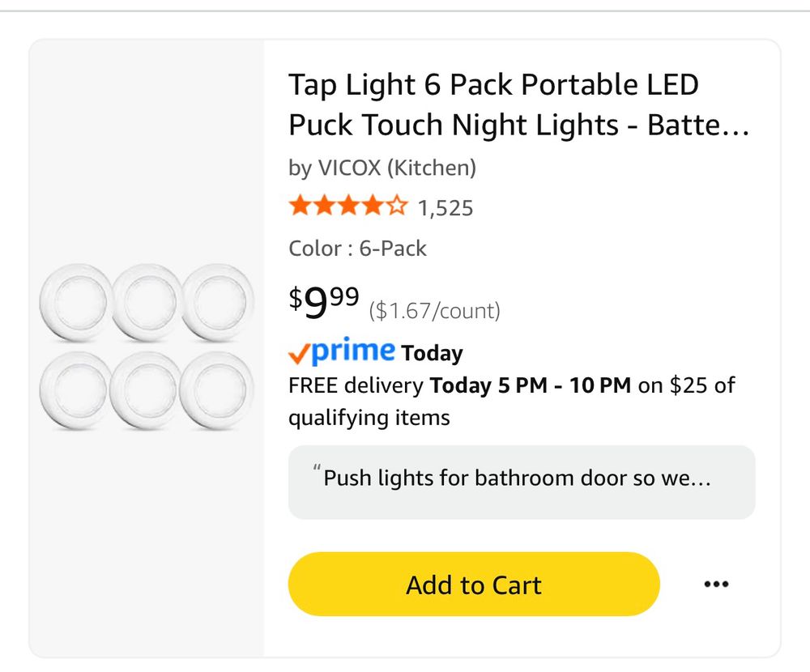This screenshot has height=672, width=810.
Task: Click the empty fifth rating star
Action: point(396,206)
